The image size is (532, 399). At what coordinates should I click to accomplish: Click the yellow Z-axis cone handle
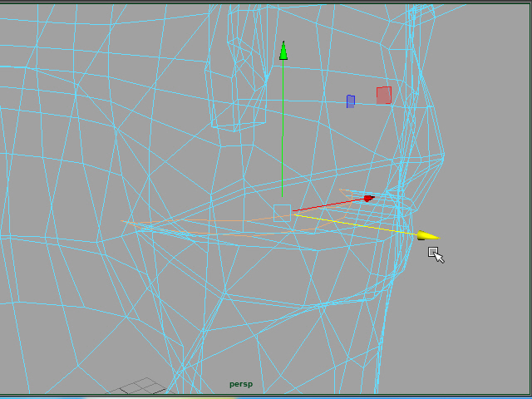(428, 236)
